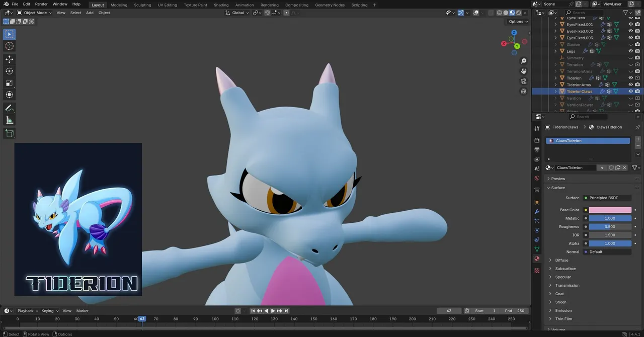Viewport: 644px width, 337px height.
Task: Play the animation forward
Action: (x=273, y=311)
